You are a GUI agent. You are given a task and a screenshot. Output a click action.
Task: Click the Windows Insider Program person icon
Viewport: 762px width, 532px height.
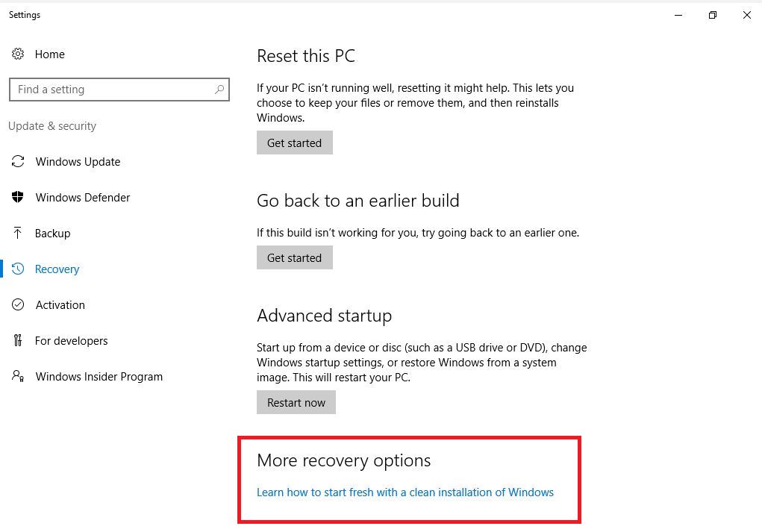tap(18, 376)
